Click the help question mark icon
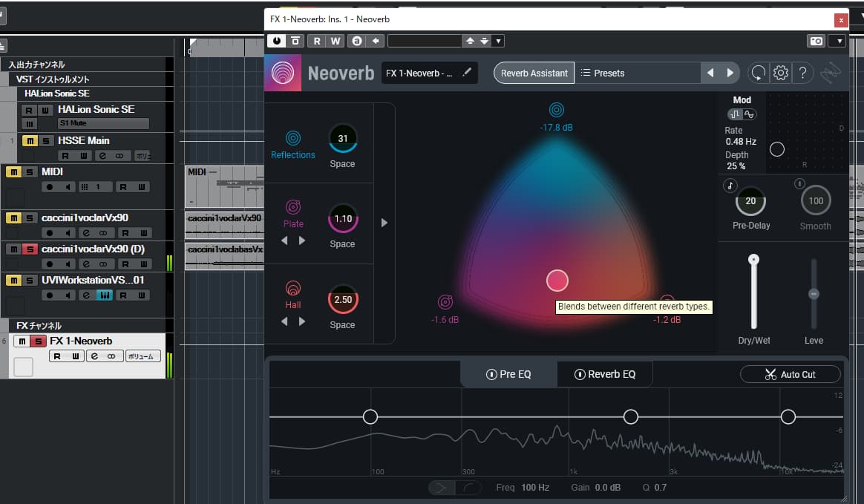 click(x=803, y=73)
